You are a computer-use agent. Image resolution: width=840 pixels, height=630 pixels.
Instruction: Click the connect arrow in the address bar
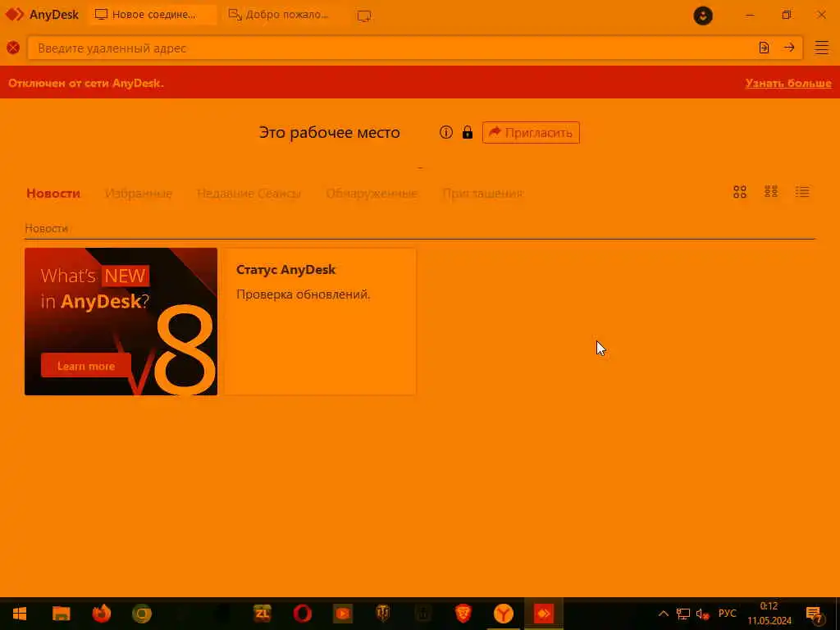789,48
